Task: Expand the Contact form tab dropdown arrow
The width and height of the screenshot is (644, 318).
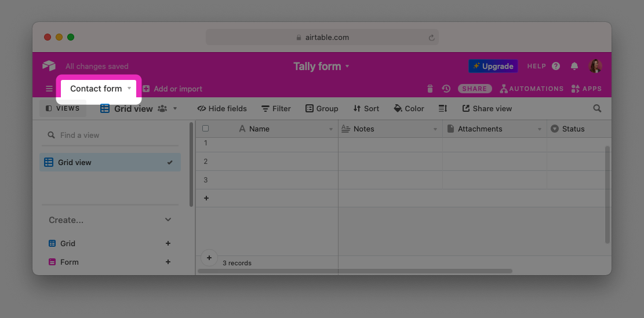Action: (129, 88)
